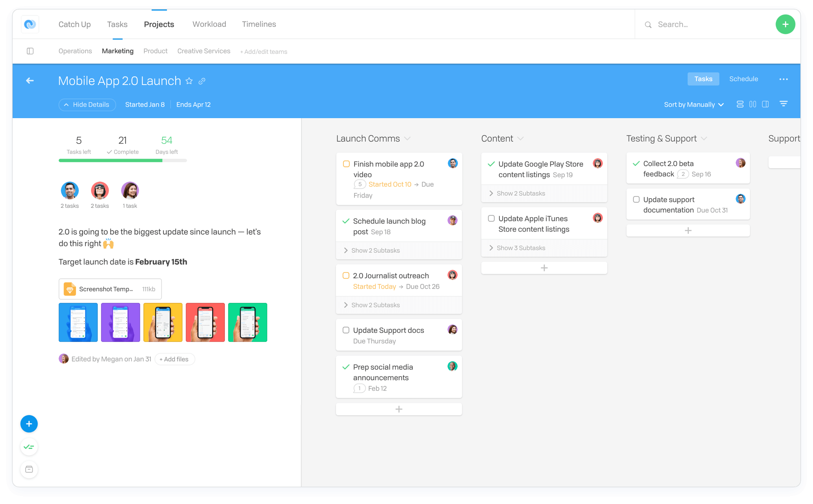Click the blue plus floating button
The width and height of the screenshot is (813, 504).
[29, 424]
